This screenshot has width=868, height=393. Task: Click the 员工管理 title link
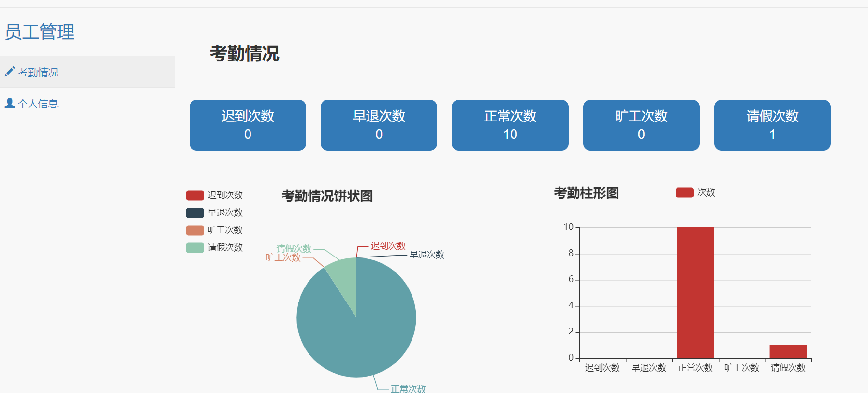click(40, 32)
